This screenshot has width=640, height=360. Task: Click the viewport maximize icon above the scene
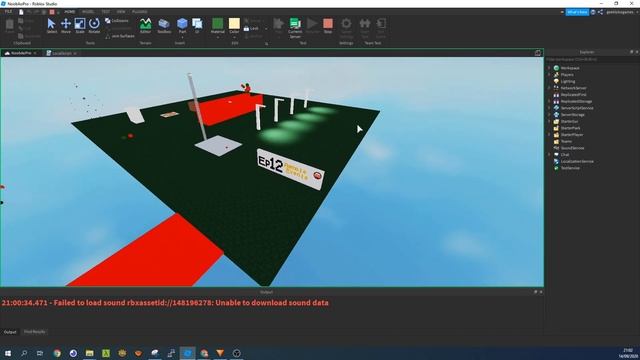pyautogui.click(x=538, y=53)
